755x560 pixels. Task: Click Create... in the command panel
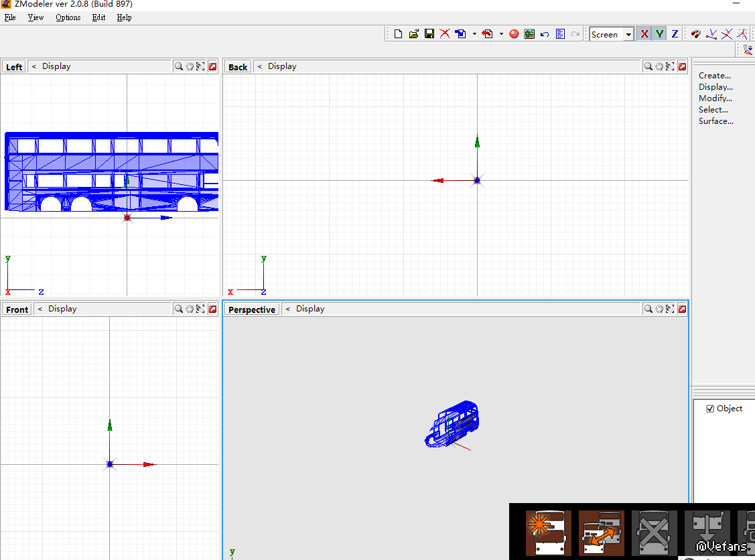click(714, 76)
